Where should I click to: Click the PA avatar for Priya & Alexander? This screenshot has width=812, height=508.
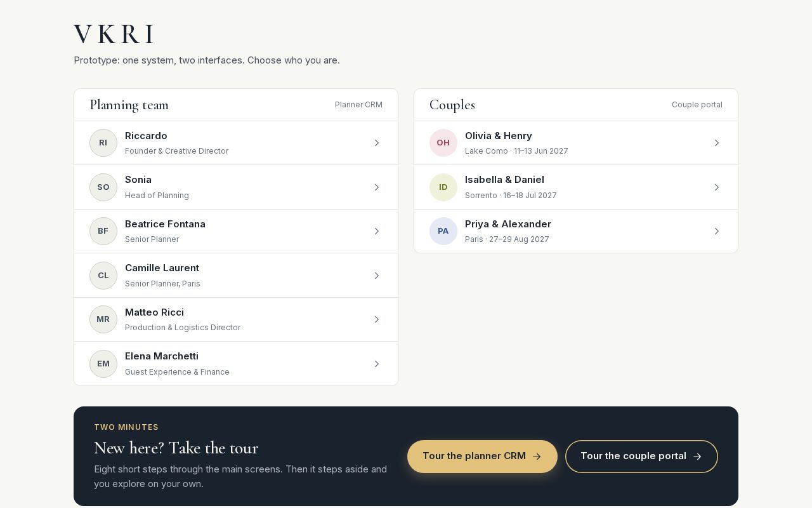(x=443, y=231)
